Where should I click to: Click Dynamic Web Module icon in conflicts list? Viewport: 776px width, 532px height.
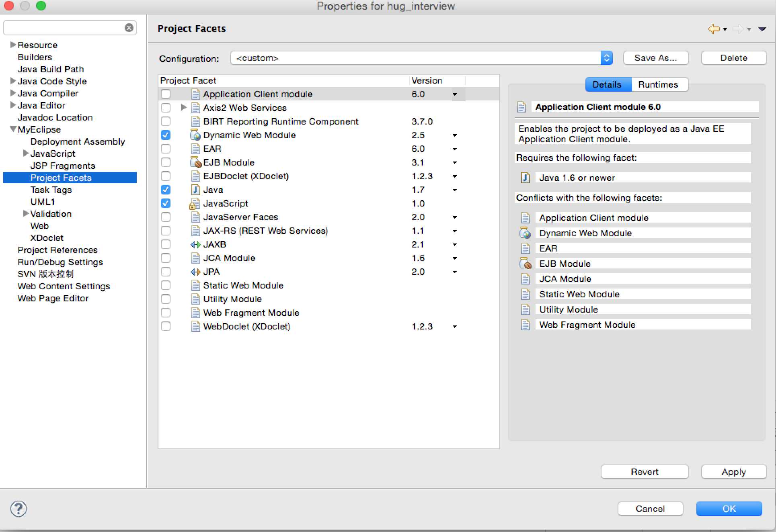tap(525, 233)
